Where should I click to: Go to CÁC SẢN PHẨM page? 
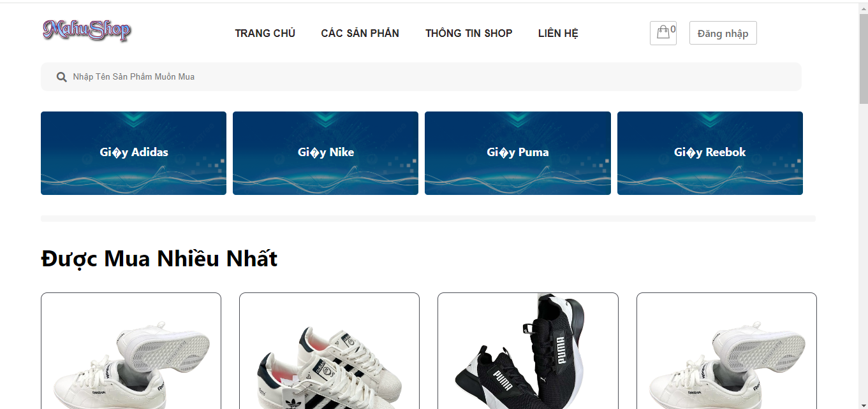(x=360, y=33)
